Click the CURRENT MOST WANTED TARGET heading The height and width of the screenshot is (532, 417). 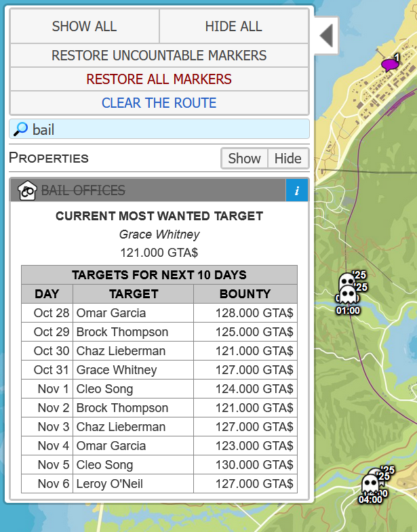[159, 216]
